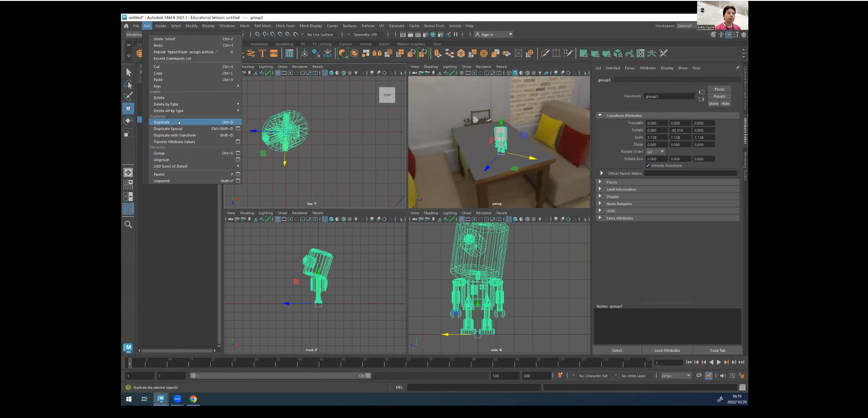Open the Mesh Tools menu
Viewport: 868px width, 418px height.
point(285,26)
